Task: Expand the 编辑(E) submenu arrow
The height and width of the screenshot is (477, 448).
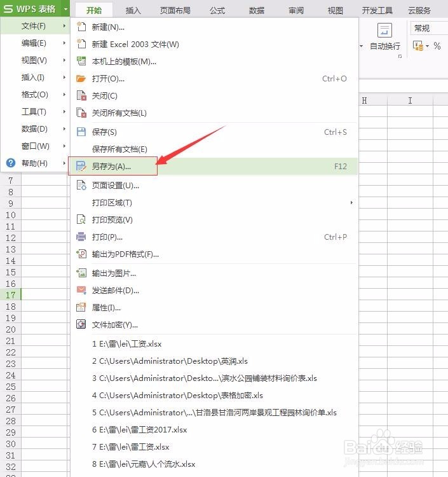Action: coord(64,43)
